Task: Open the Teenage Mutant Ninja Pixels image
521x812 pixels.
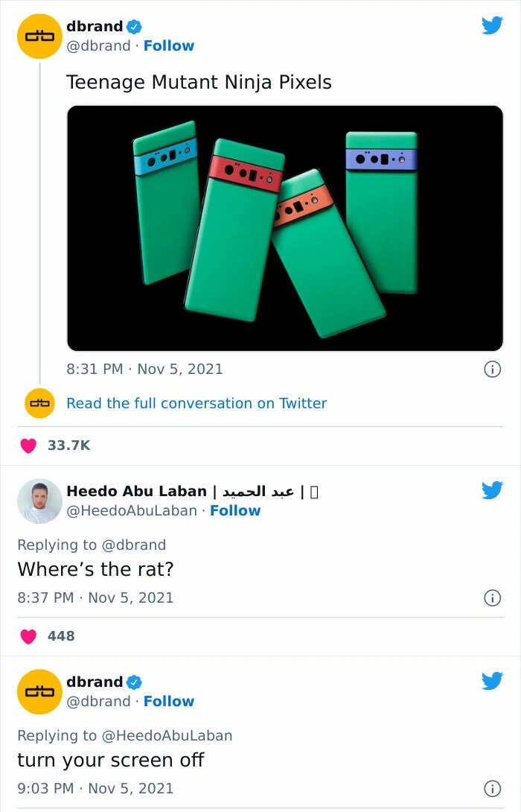Action: 285,228
